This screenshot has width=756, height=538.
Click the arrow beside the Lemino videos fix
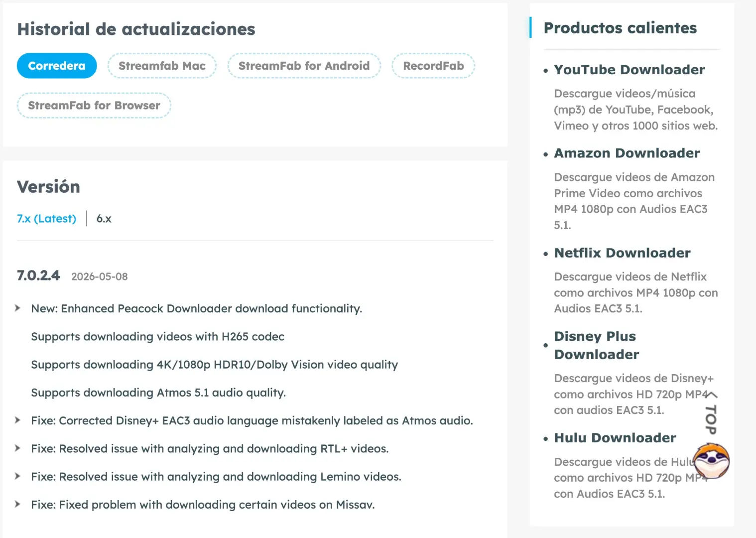[18, 476]
